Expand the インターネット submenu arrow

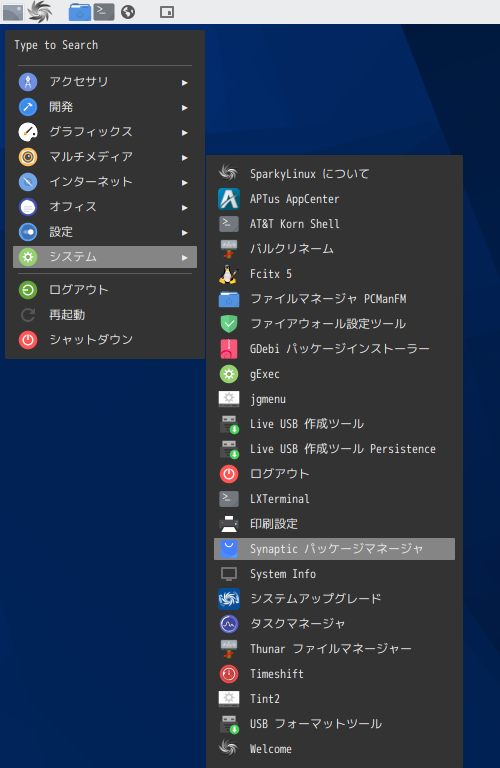pos(185,183)
